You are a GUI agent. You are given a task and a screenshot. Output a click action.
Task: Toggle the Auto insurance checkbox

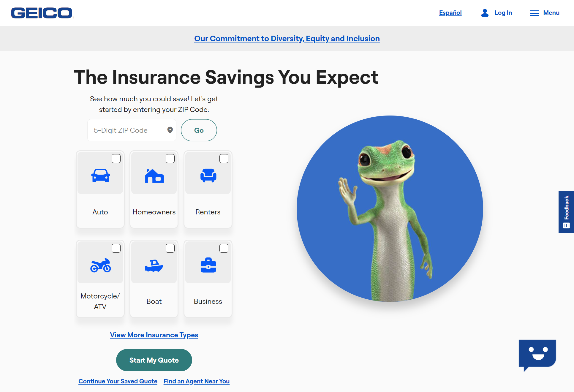(116, 158)
